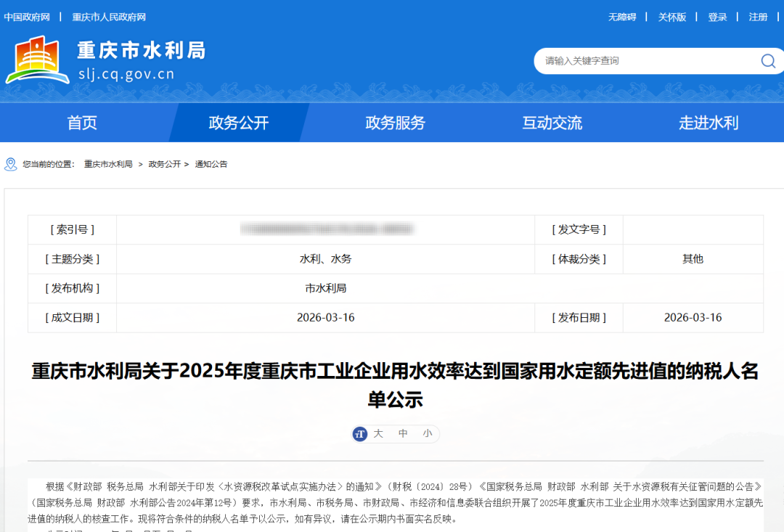The height and width of the screenshot is (532, 784).
Task: Set font size to 大 (large)
Action: tap(378, 434)
